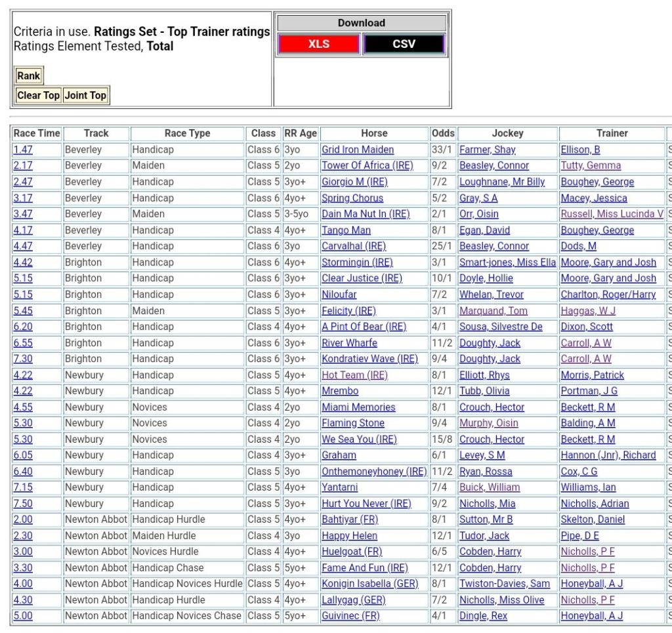This screenshot has height=633, width=672.
Task: Open the 4.42 Brighton race link
Action: (23, 262)
